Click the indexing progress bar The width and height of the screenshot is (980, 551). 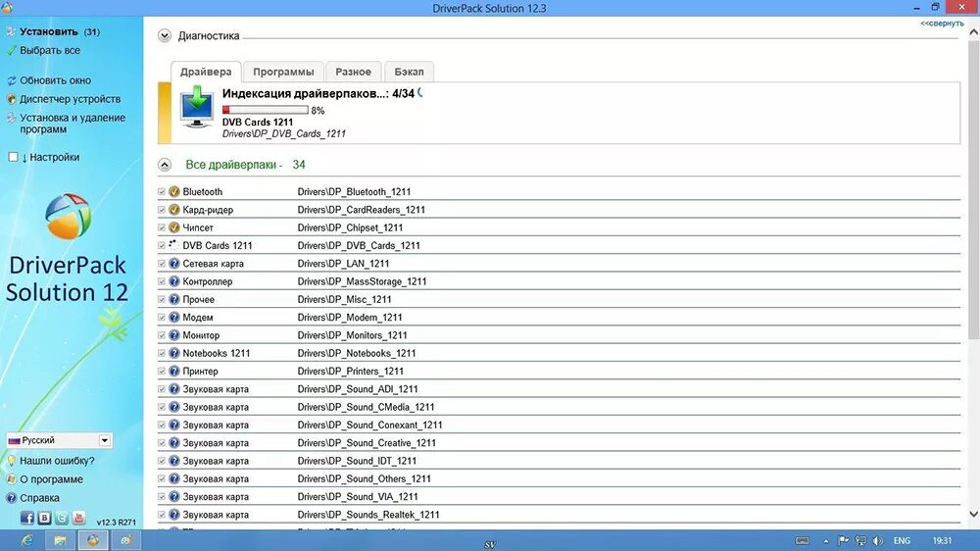(266, 110)
